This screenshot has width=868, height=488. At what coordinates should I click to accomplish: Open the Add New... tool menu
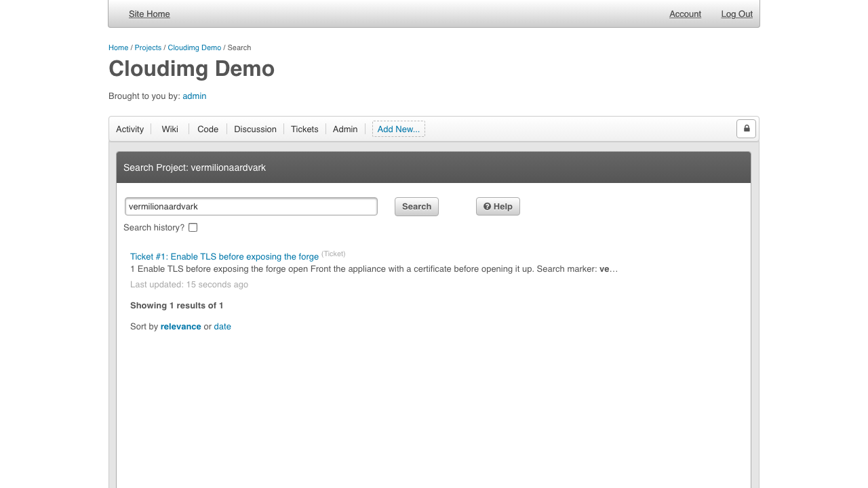coord(399,129)
